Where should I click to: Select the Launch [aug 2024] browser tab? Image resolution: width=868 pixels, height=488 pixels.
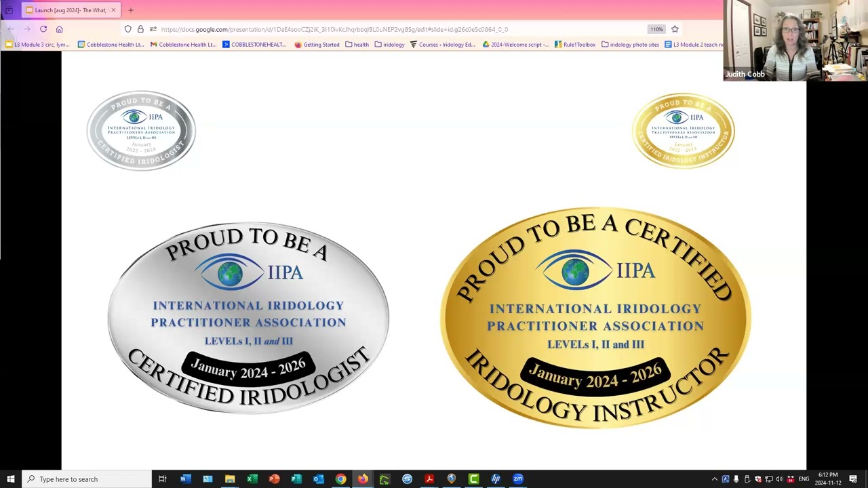pos(71,10)
